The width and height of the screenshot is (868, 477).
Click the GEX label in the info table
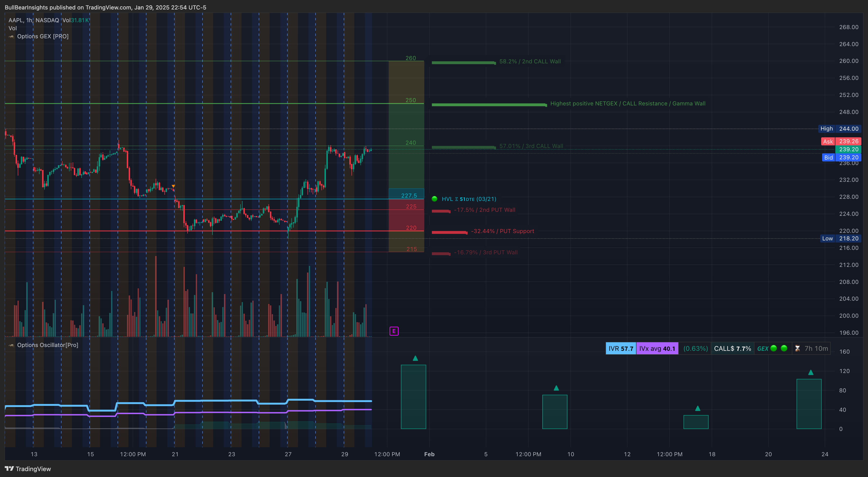tap(763, 349)
